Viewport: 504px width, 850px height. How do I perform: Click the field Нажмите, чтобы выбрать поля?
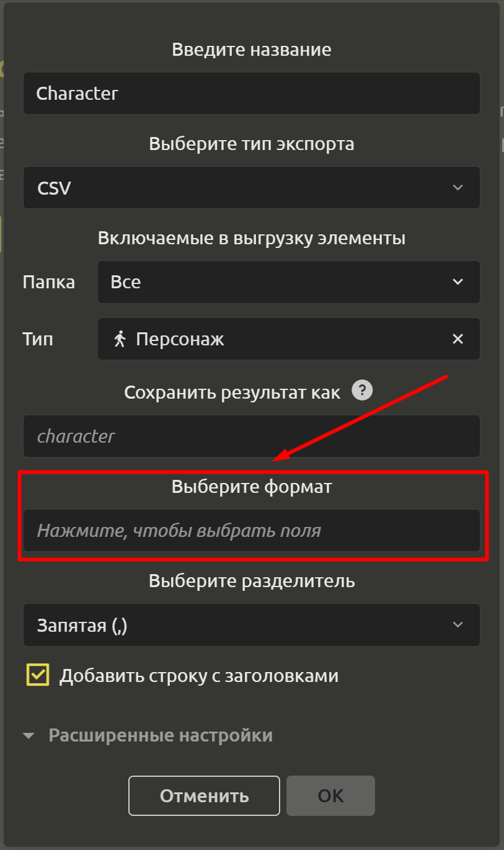[x=252, y=531]
